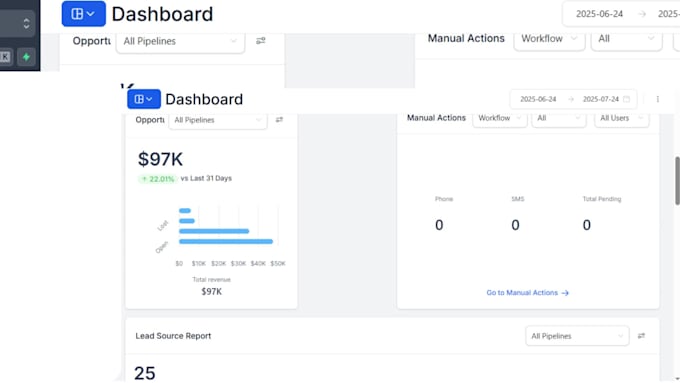Open the Workflow dropdown in the smaller Manual Actions card
This screenshot has height=383, width=680.
(x=500, y=118)
